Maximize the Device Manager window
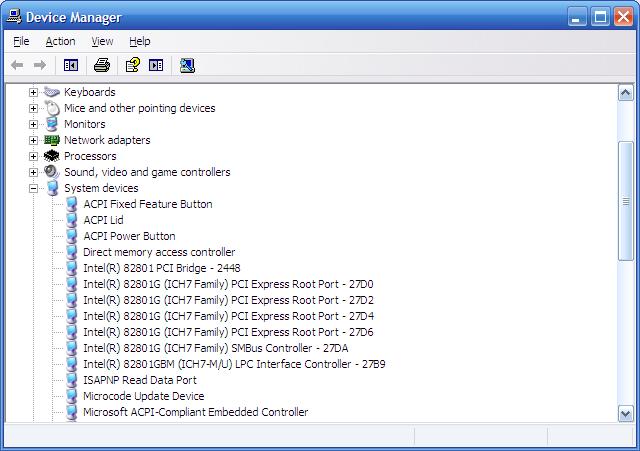Viewport: 640px width, 451px height. click(600, 17)
